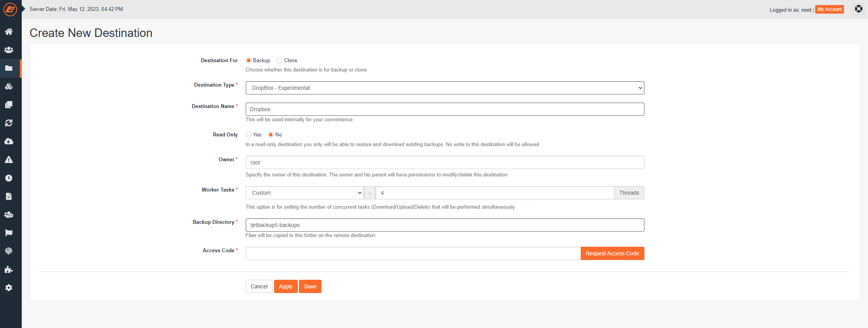This screenshot has width=868, height=328.
Task: Click the 'Files will be copied' hint text
Action: [x=311, y=235]
